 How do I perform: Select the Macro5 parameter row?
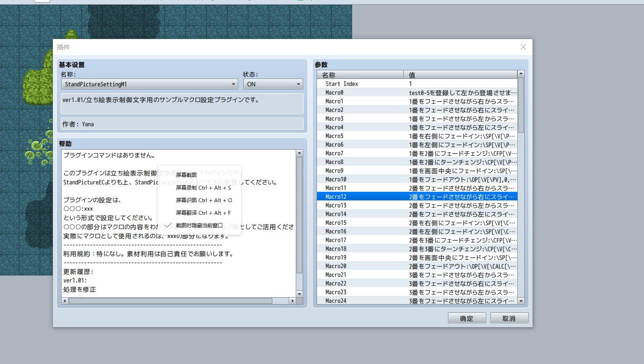(x=417, y=136)
